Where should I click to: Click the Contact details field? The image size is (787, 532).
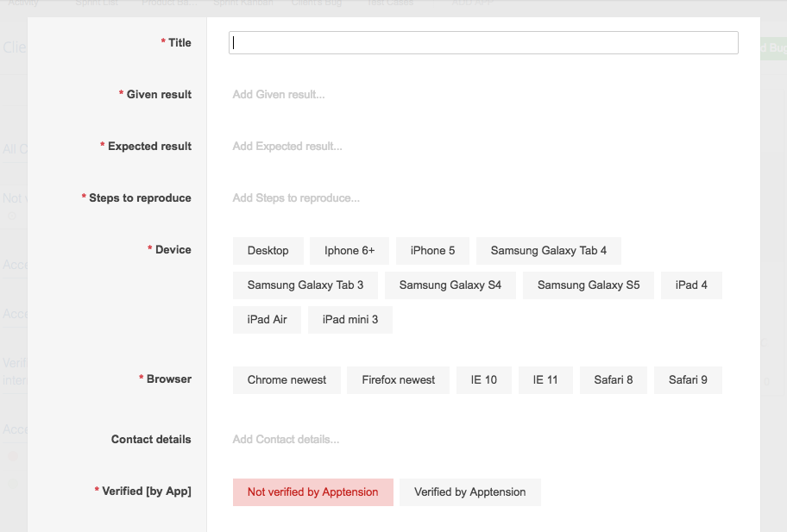click(287, 439)
